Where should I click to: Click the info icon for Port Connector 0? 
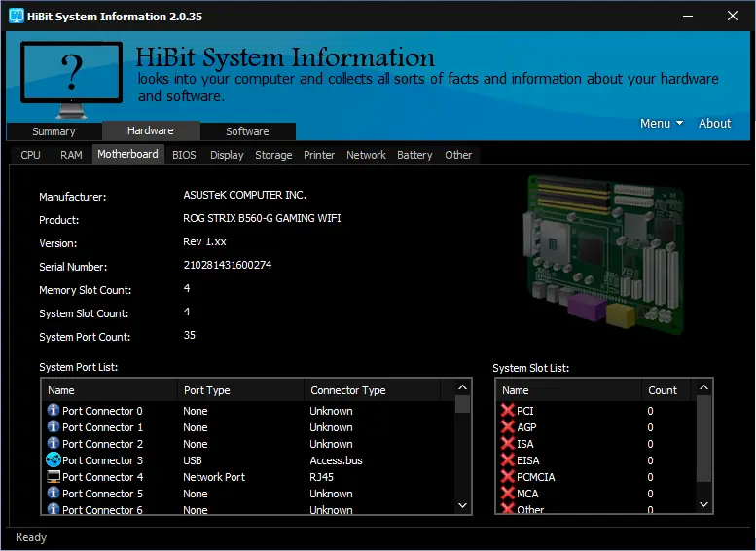click(54, 410)
